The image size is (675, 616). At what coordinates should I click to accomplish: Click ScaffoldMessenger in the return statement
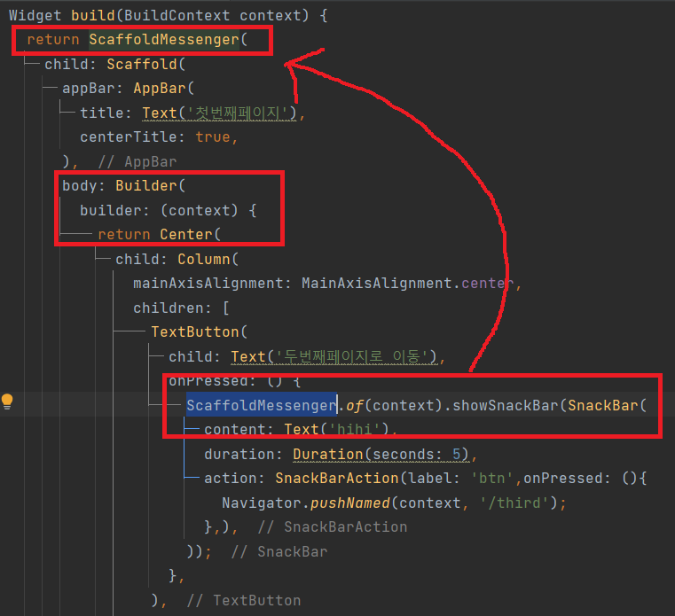163,40
